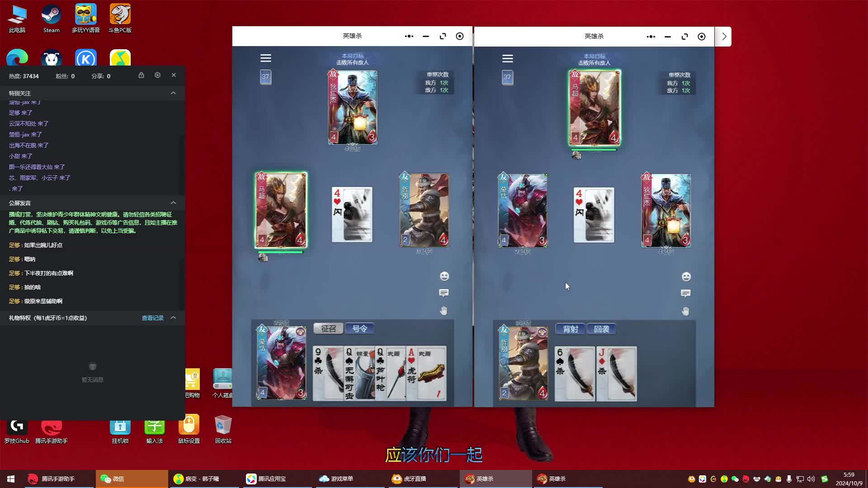Click the emoji icon in the left game window

pyautogui.click(x=444, y=276)
